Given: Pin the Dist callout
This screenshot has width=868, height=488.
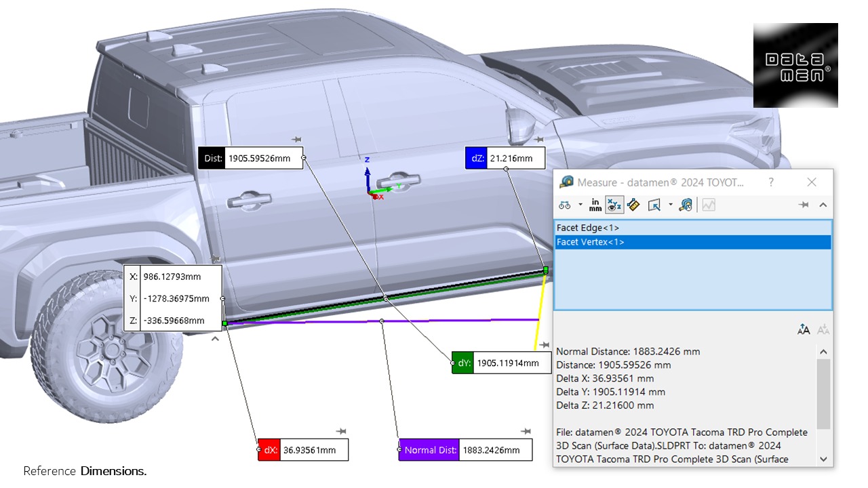Looking at the screenshot, I should (x=297, y=139).
